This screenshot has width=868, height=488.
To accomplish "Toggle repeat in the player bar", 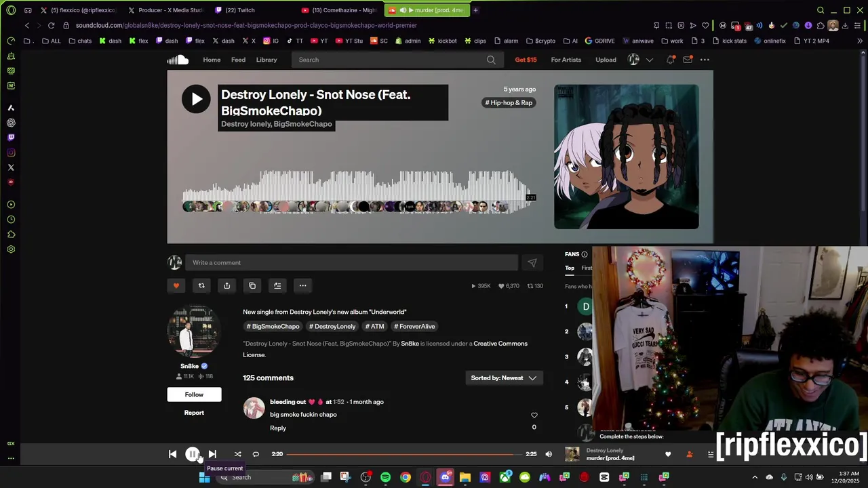I will [256, 454].
